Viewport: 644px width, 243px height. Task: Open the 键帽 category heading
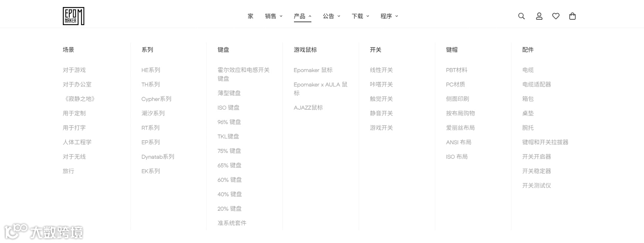pos(452,50)
